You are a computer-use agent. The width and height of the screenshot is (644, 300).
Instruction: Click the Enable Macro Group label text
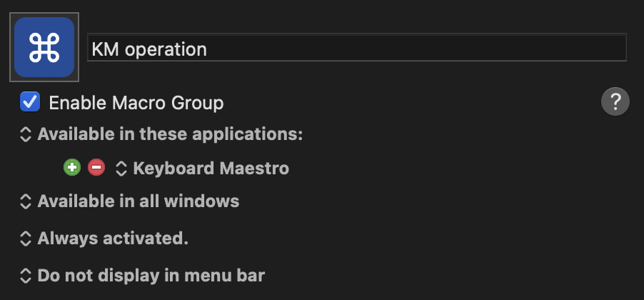(136, 103)
